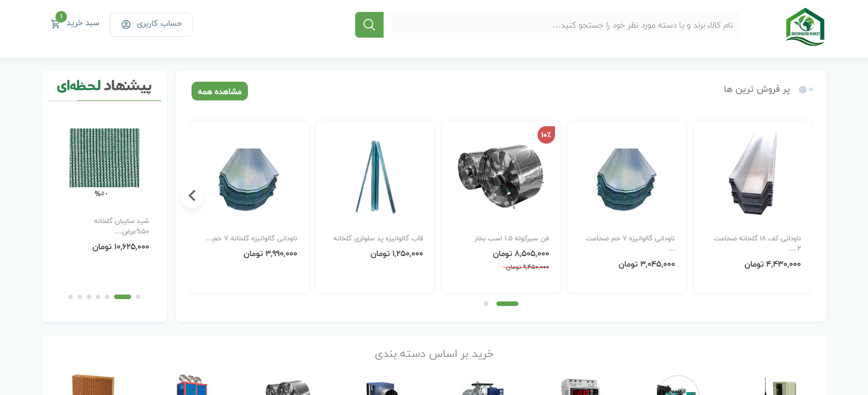The height and width of the screenshot is (395, 868).
Task: Click the crossed-out ۹,۴۵۰,۰۰۰ old price
Action: point(526,267)
